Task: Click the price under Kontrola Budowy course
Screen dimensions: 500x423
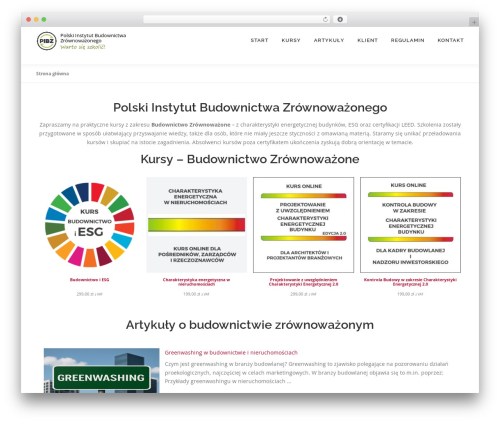Action: (410, 294)
